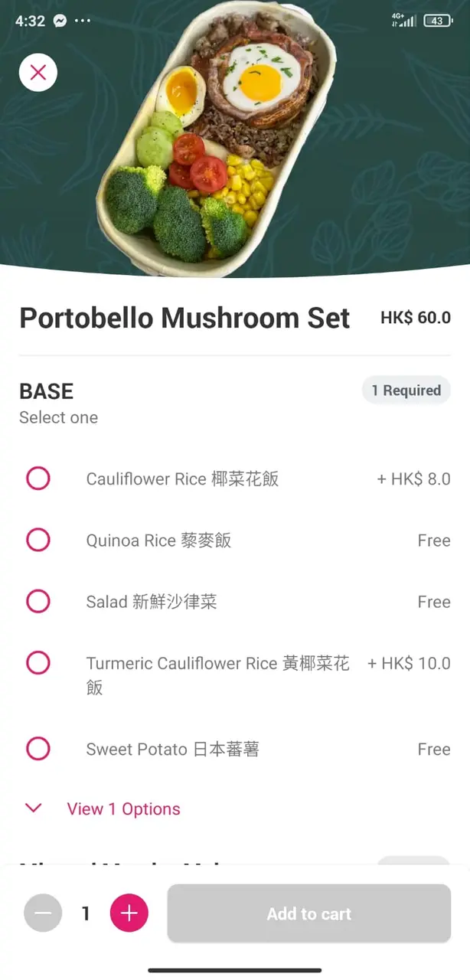Select the Salad base option
470x980 pixels.
coord(38,601)
